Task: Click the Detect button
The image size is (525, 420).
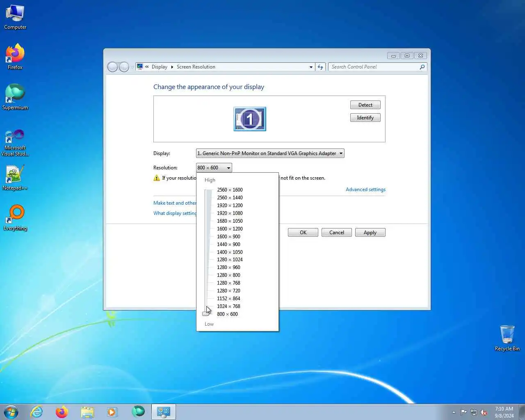Action: pyautogui.click(x=365, y=105)
